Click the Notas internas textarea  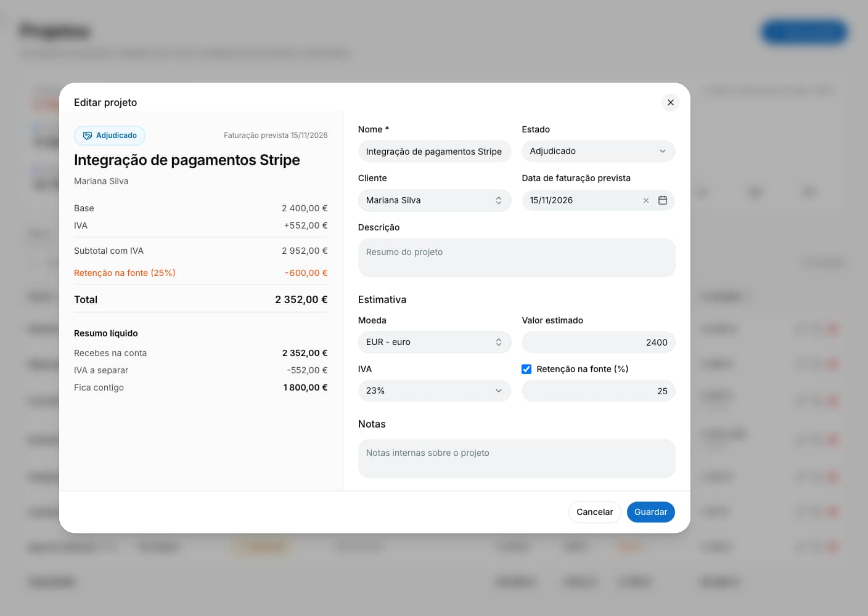(x=517, y=458)
